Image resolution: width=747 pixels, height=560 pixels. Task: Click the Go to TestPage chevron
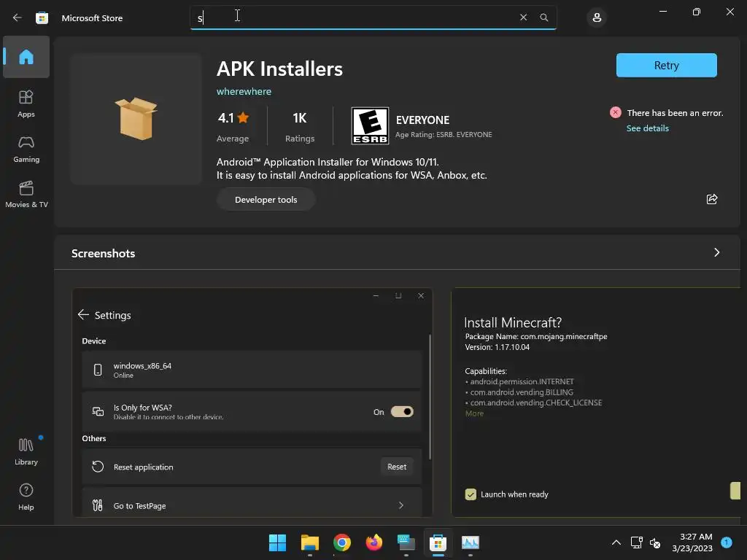click(400, 505)
